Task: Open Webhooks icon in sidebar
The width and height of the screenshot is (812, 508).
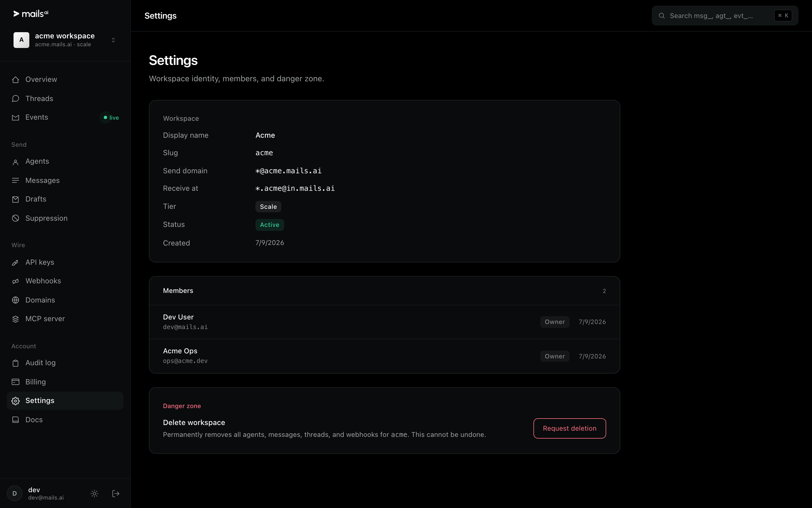Action: click(x=16, y=281)
